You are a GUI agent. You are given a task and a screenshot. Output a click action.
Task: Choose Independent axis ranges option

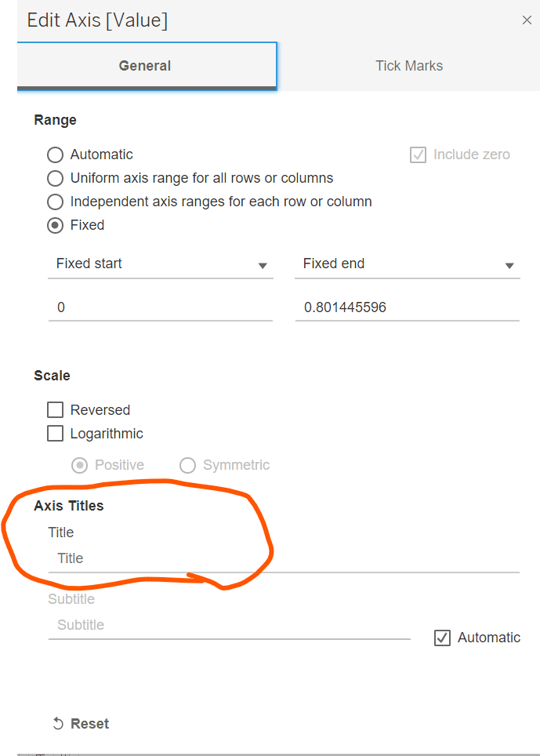coord(56,202)
